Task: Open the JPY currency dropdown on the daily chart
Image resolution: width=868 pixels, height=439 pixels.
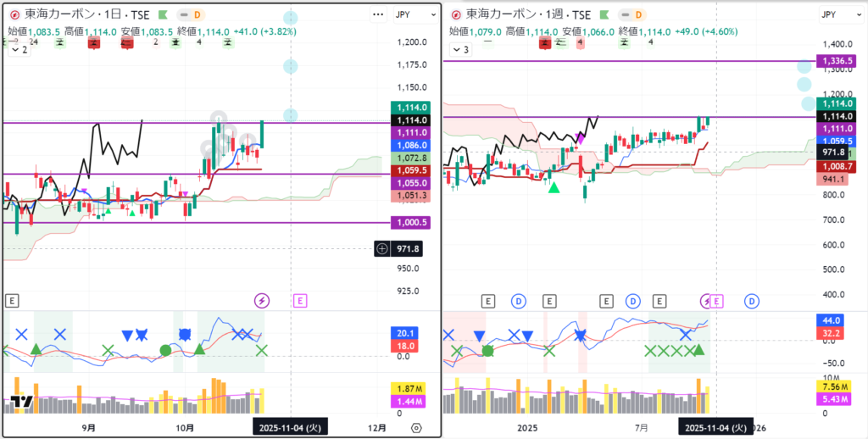Action: 402,14
